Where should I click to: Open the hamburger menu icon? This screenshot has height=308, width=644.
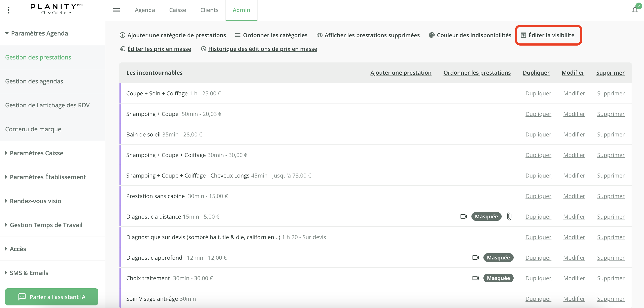pos(116,10)
